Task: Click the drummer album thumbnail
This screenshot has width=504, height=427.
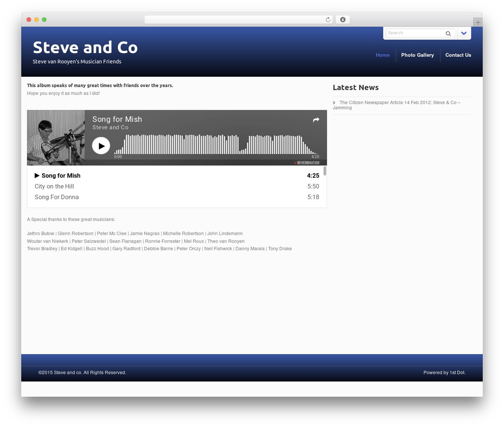Action: (x=56, y=138)
